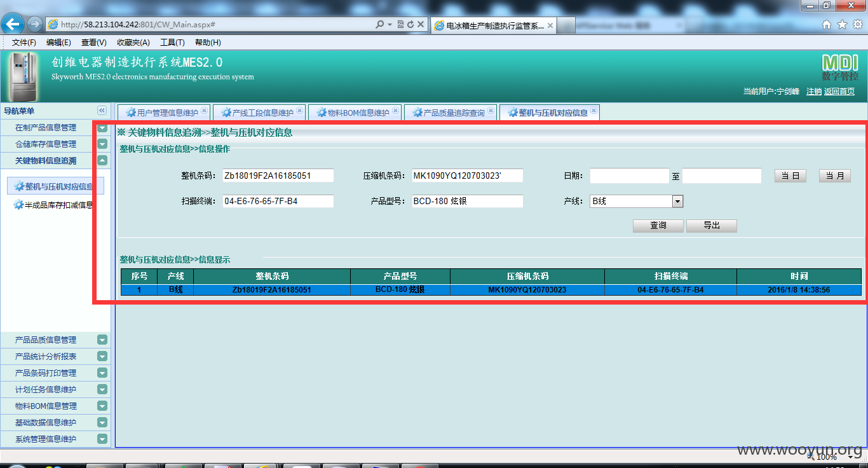Screen dimensions: 868x468
Task: Open the 帮助(H) menu
Action: point(208,43)
